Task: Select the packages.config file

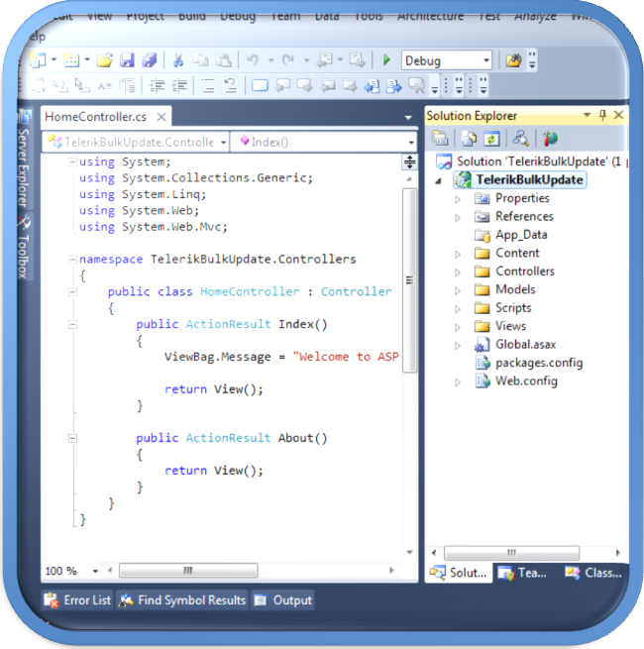Action: pos(539,363)
